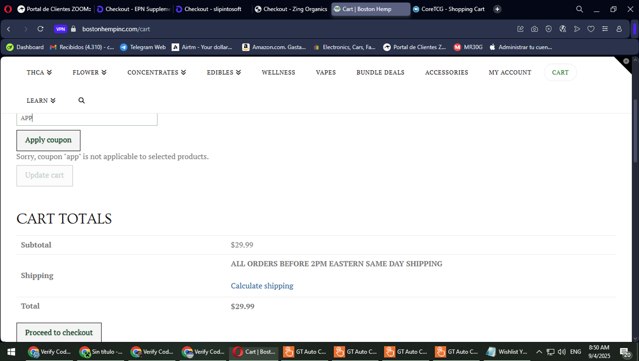Open the Gmail Recibidos bookmark
Viewport: 639px width, 361px height.
click(82, 47)
